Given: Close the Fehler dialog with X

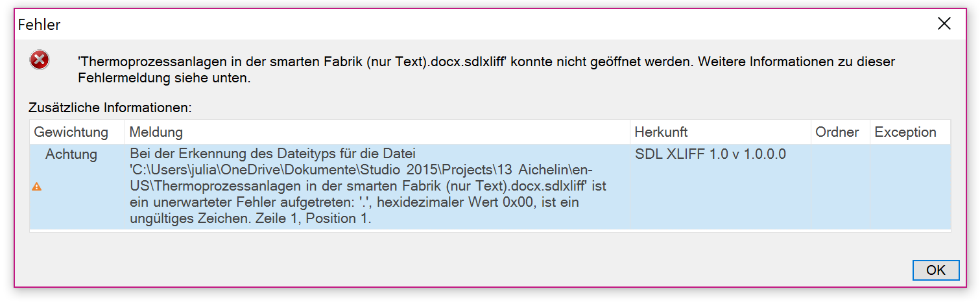Looking at the screenshot, I should click(x=944, y=24).
